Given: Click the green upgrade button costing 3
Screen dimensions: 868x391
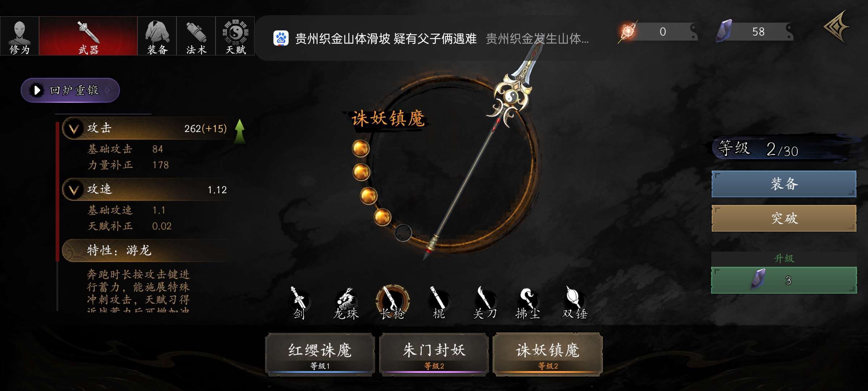Looking at the screenshot, I should (x=784, y=280).
